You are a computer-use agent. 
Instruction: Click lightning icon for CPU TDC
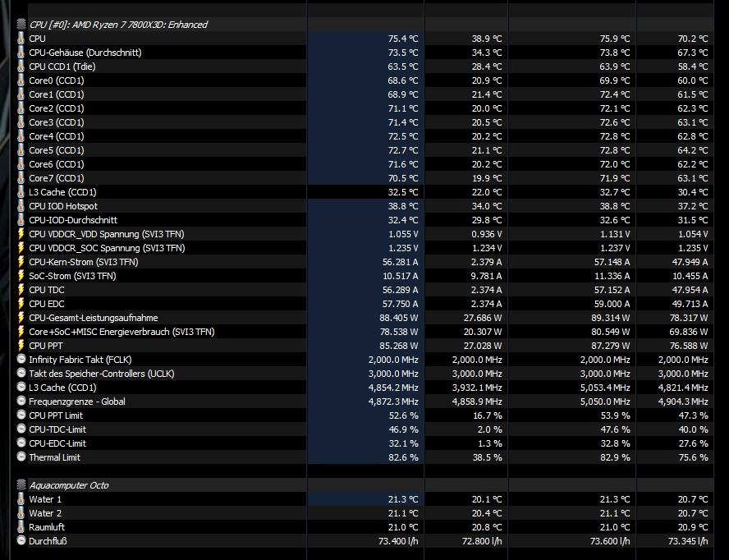pyautogui.click(x=21, y=289)
